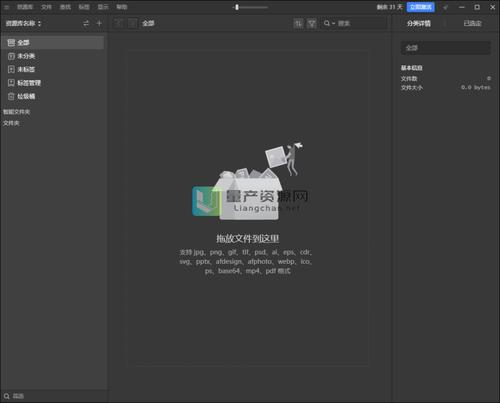
Task: Click the 文件夹 section header
Action: (11, 123)
